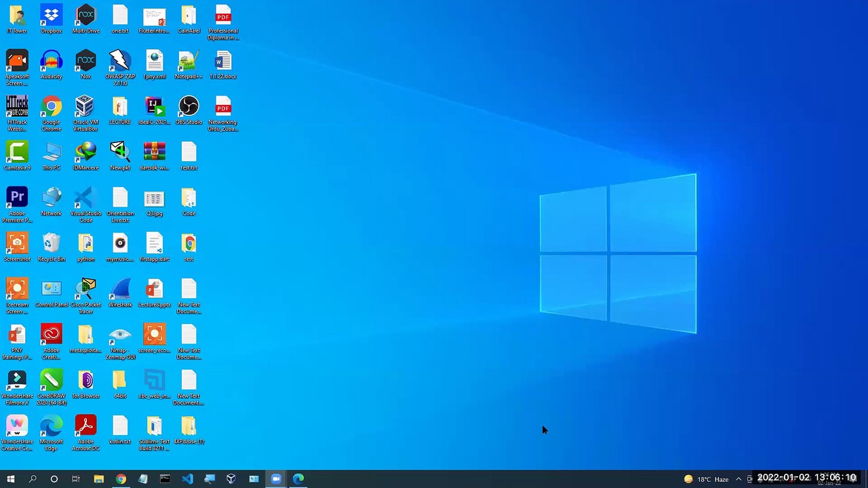Select the Wireshark shortcut
This screenshot has width=868, height=488.
[120, 293]
